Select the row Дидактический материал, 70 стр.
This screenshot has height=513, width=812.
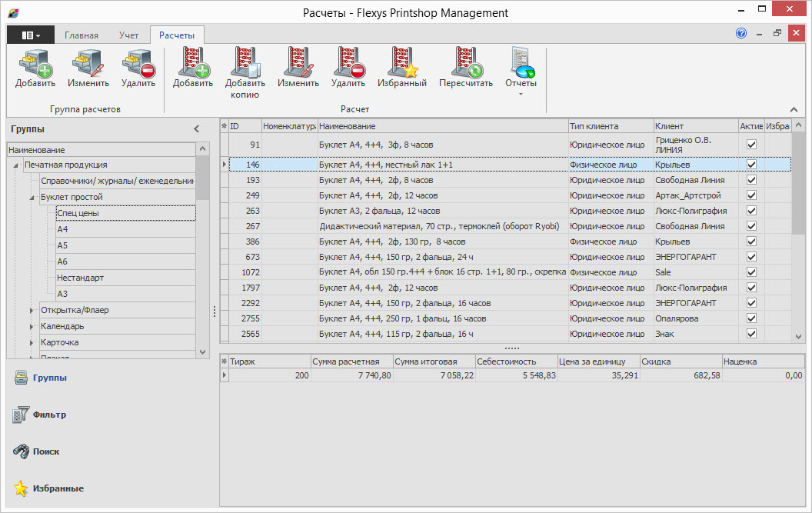[510, 226]
